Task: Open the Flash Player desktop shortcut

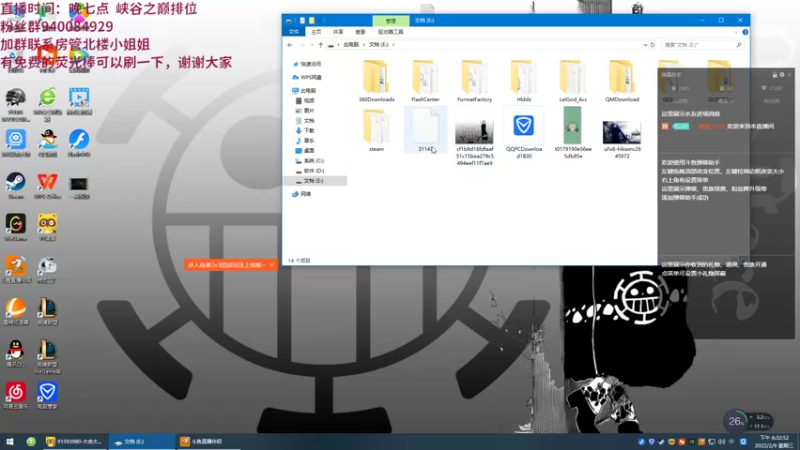Action: [x=79, y=142]
